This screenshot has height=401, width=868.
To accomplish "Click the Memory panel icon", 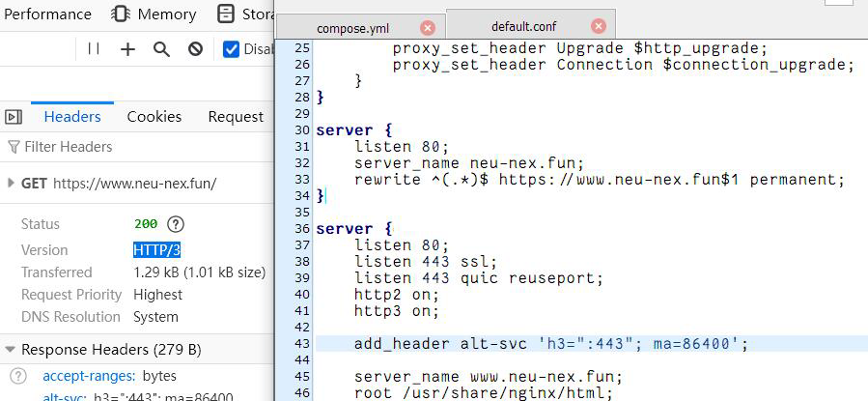I will 121,14.
